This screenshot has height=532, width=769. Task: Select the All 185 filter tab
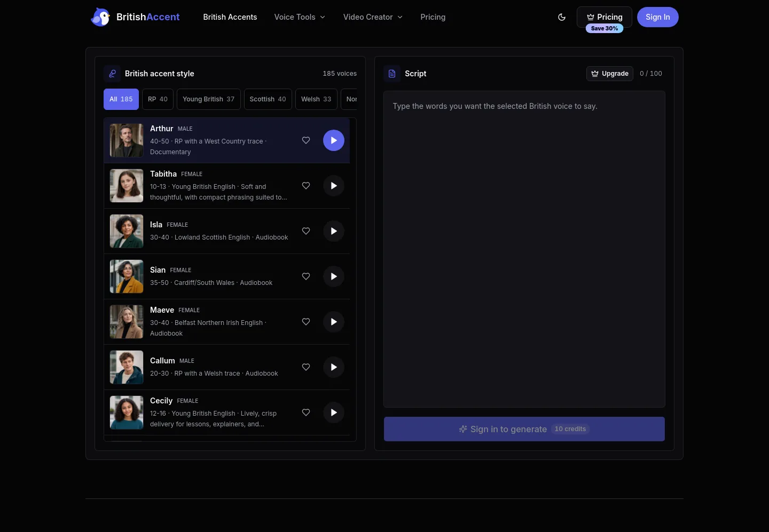click(121, 99)
